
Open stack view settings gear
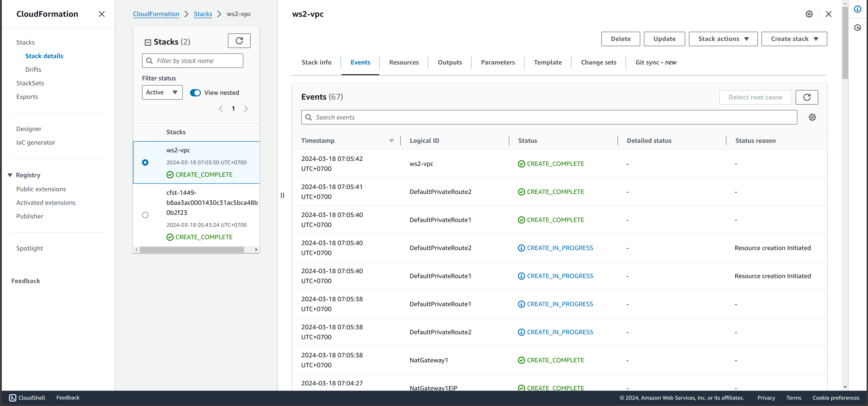(809, 14)
